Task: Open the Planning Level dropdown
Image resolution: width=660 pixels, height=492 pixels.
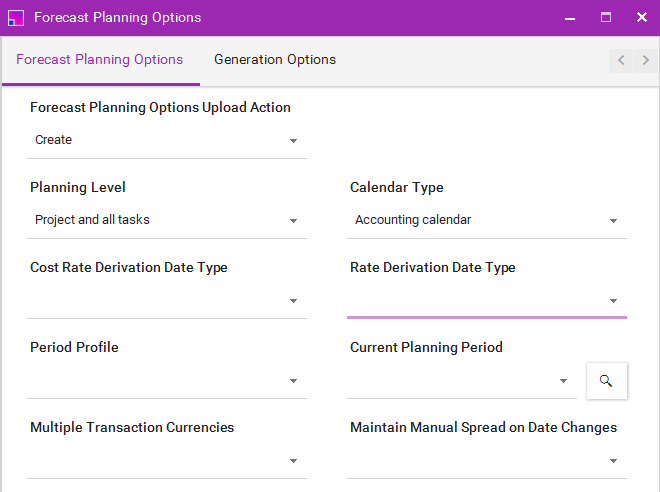Action: [x=167, y=220]
